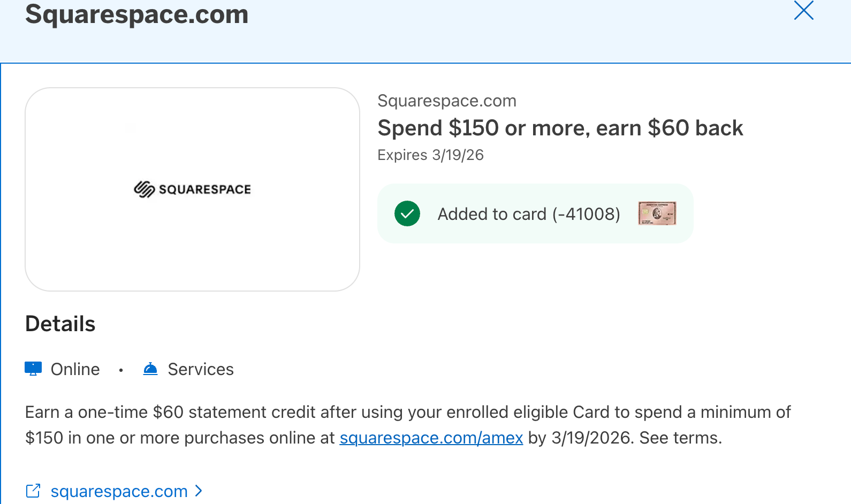
Task: Click the external link icon beside squarespace.com
Action: (x=33, y=491)
